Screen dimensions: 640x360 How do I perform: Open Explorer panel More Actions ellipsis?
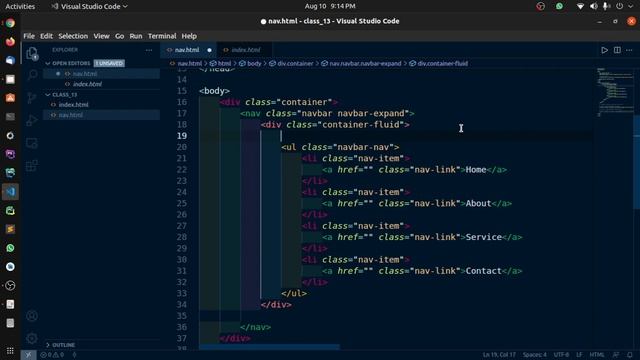[149, 50]
